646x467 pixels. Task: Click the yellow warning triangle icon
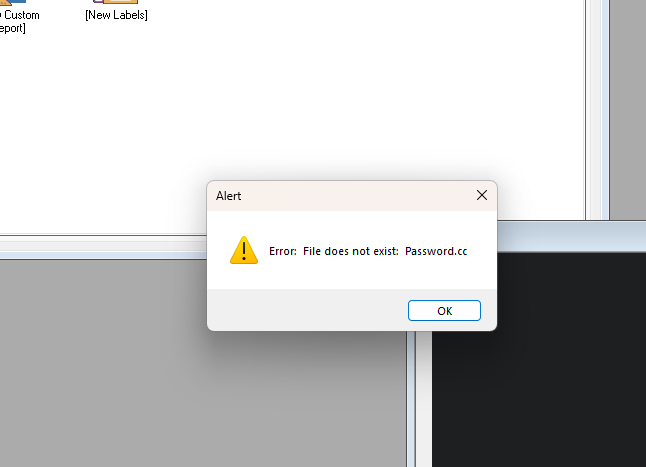(x=244, y=250)
